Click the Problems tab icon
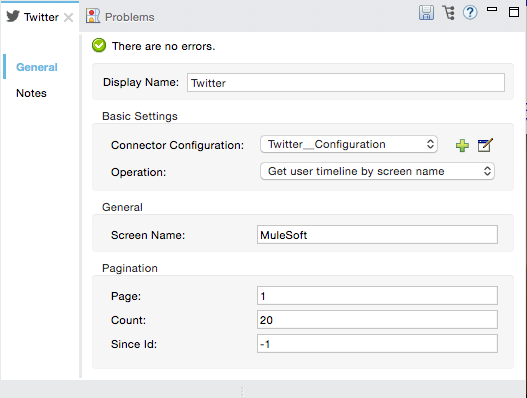Image resolution: width=527 pixels, height=398 pixels. 93,16
